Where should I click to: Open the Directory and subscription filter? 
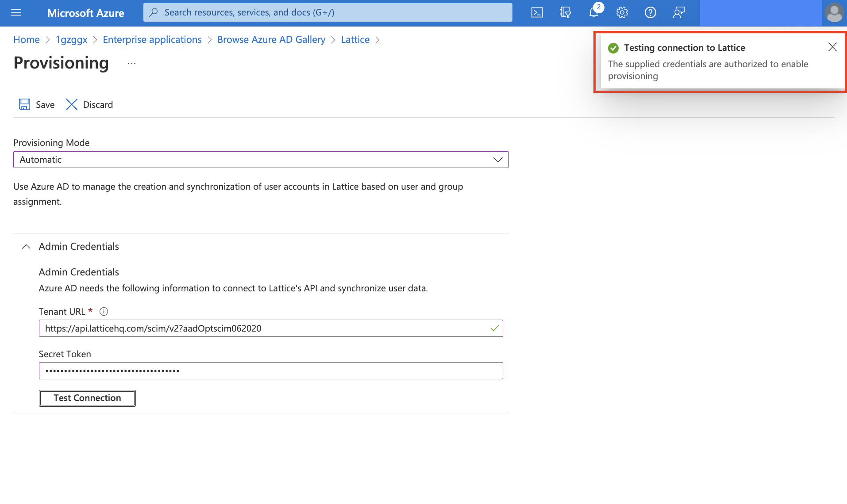565,13
